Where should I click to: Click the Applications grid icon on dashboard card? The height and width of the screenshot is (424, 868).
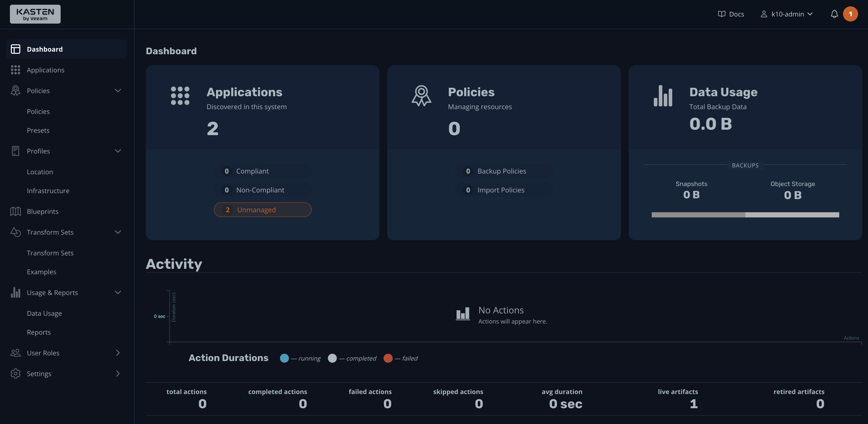click(181, 96)
